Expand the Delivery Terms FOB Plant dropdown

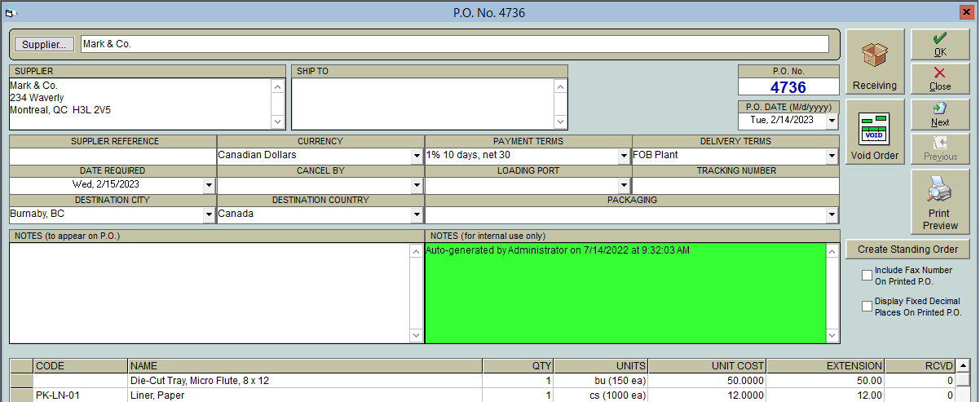pos(832,155)
